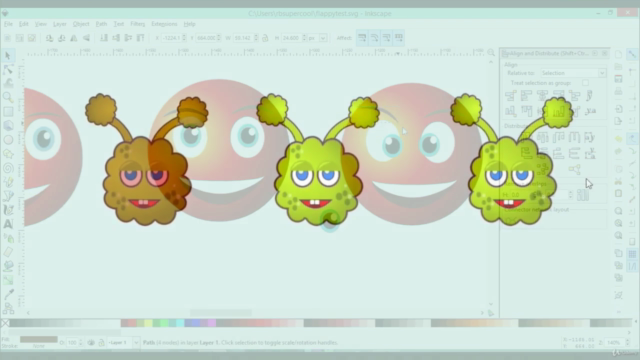Click the Save document icon
Screen dimensions: 640x360
(x=618, y=79)
